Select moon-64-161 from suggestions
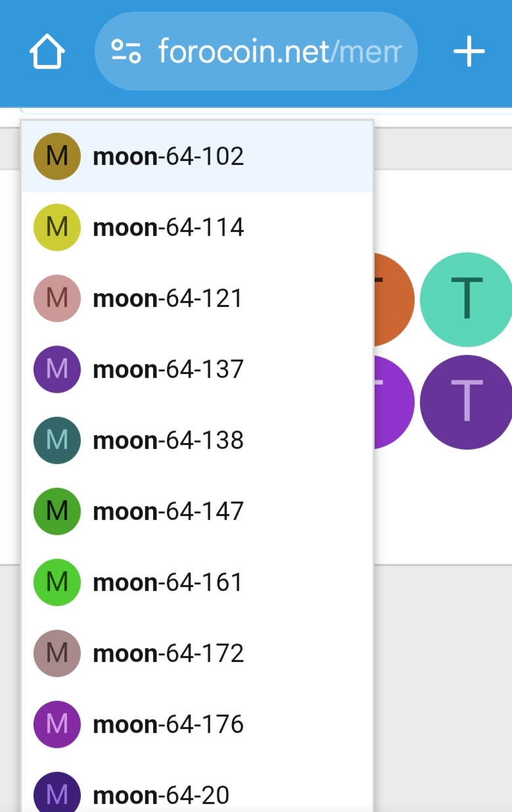512x812 pixels. (168, 583)
